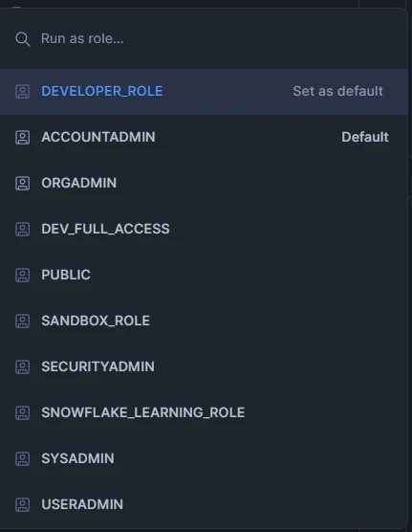Click the role icon beside USERADMIN
Viewport: 412px width, 532px height.
point(22,505)
